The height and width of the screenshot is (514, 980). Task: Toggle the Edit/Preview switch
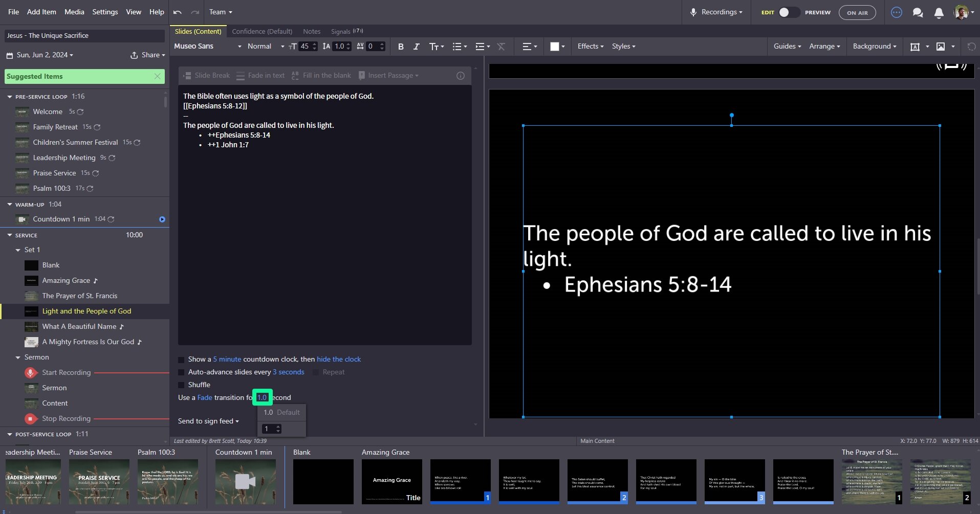[789, 12]
